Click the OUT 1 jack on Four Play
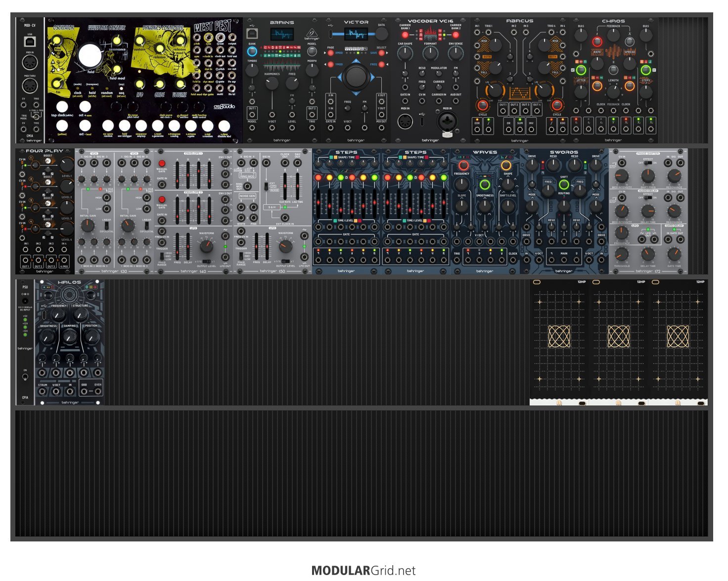Image resolution: width=728 pixels, height=581 pixels. click(26, 260)
